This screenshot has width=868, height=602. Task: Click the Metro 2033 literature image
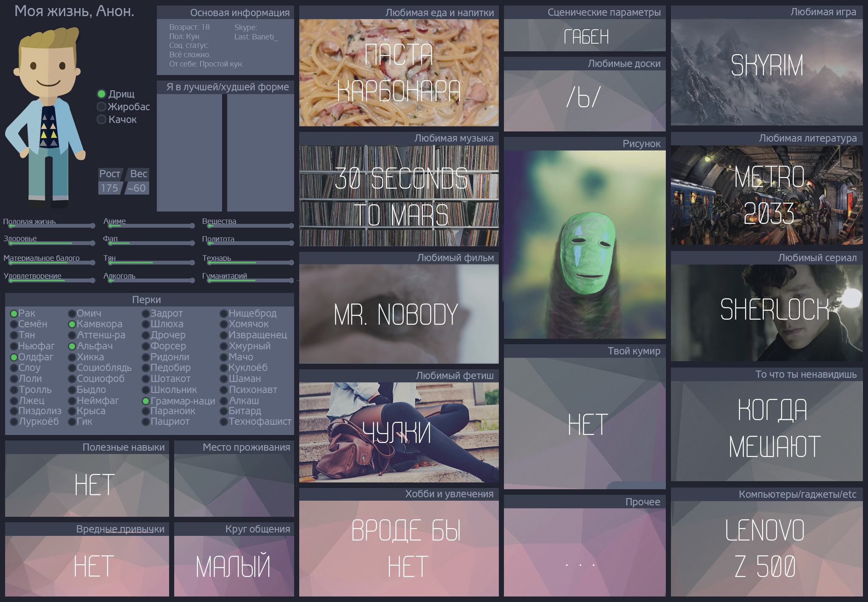pyautogui.click(x=766, y=195)
